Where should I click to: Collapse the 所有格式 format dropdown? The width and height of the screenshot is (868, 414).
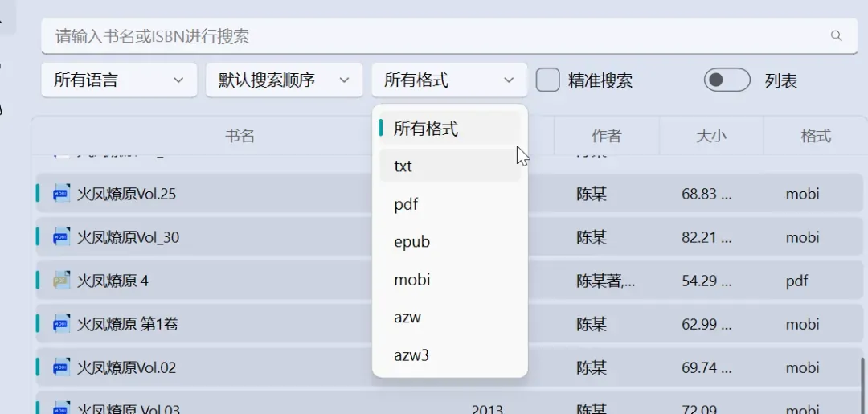pyautogui.click(x=449, y=80)
